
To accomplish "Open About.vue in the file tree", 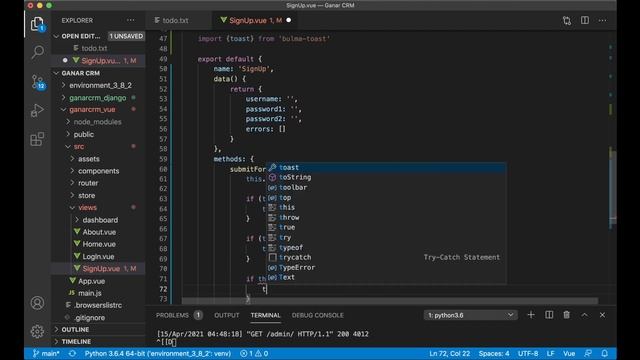I will (99, 232).
